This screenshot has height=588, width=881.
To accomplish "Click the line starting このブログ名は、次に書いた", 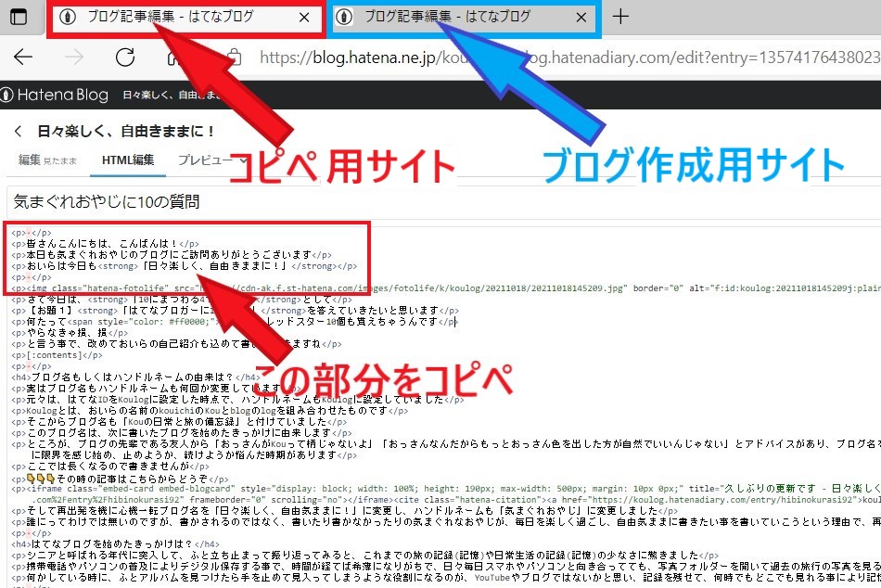I will [x=182, y=433].
